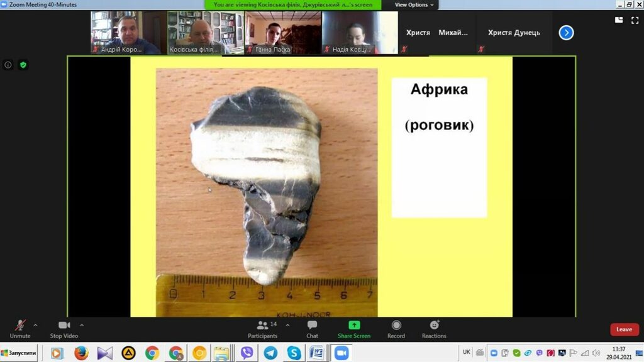Toggle Stop Video camera button
The height and width of the screenshot is (362, 644).
coord(64,326)
